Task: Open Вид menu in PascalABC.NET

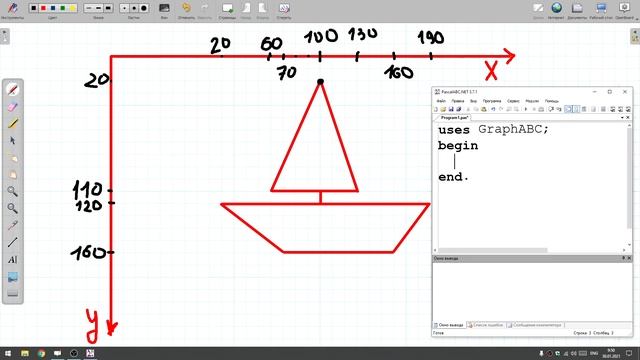Action: [x=473, y=101]
